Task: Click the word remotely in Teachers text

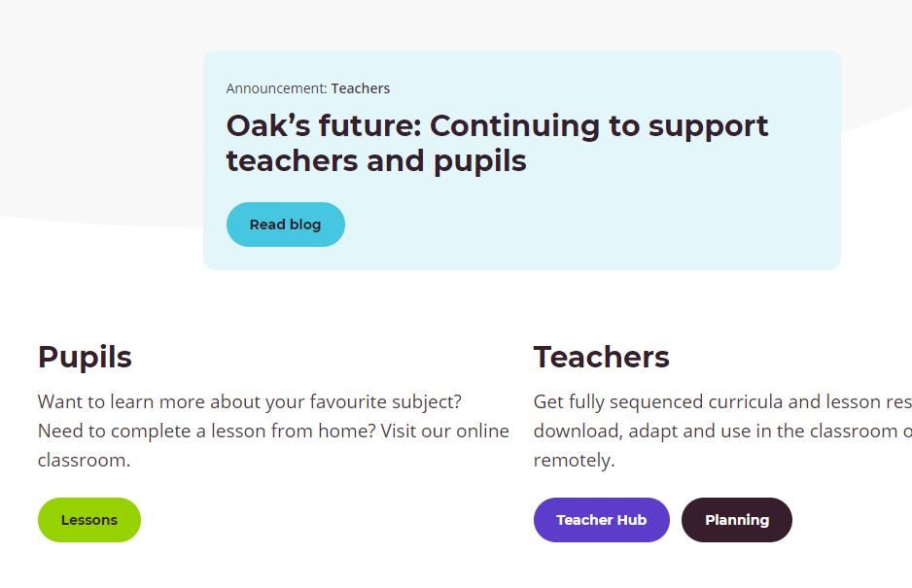Action: tap(574, 460)
